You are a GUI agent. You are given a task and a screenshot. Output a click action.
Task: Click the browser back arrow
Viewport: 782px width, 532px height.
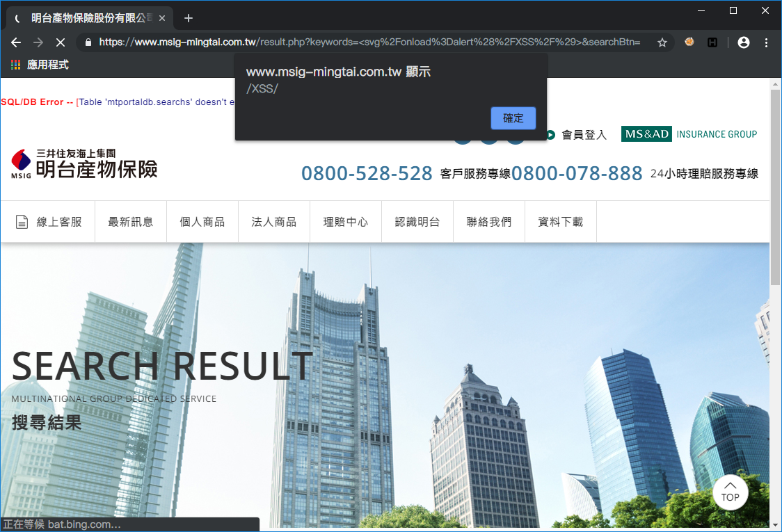pyautogui.click(x=16, y=42)
